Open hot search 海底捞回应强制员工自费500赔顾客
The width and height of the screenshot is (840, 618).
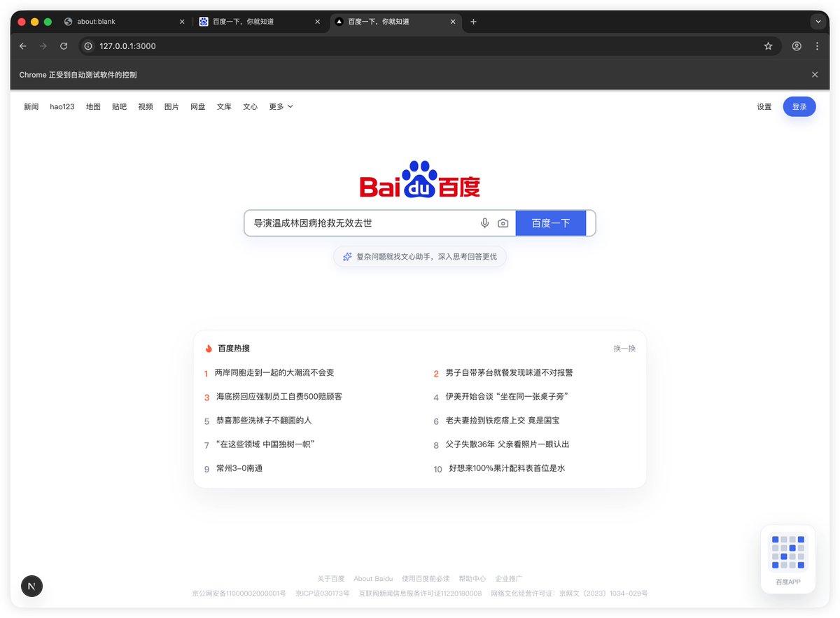279,397
